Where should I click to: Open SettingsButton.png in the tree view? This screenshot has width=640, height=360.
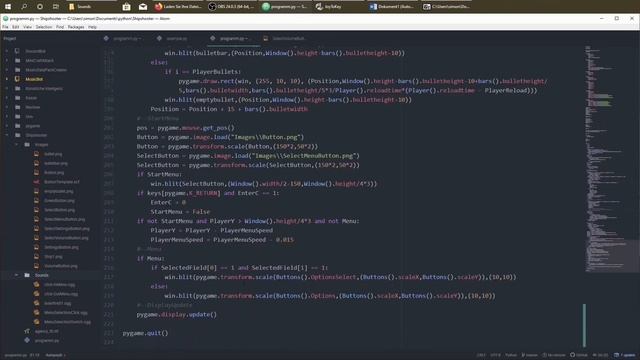point(61,247)
